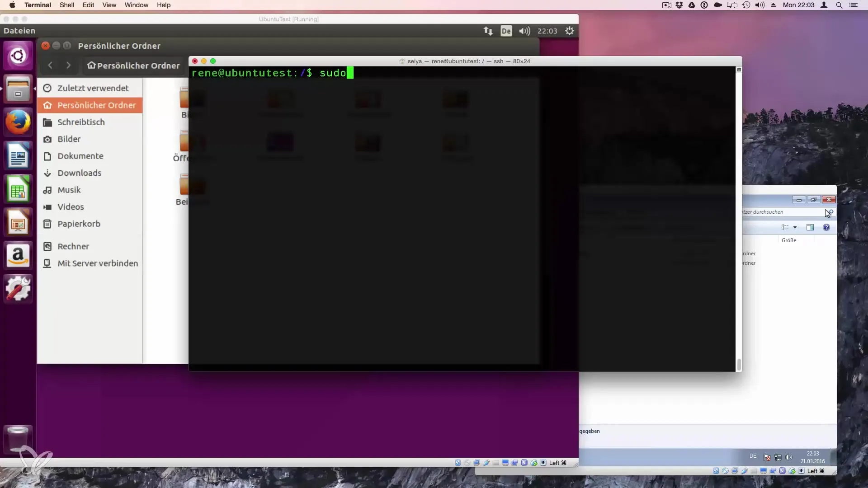
Task: Open the Ubuntu 'De' keyboard layout indicator
Action: 506,31
